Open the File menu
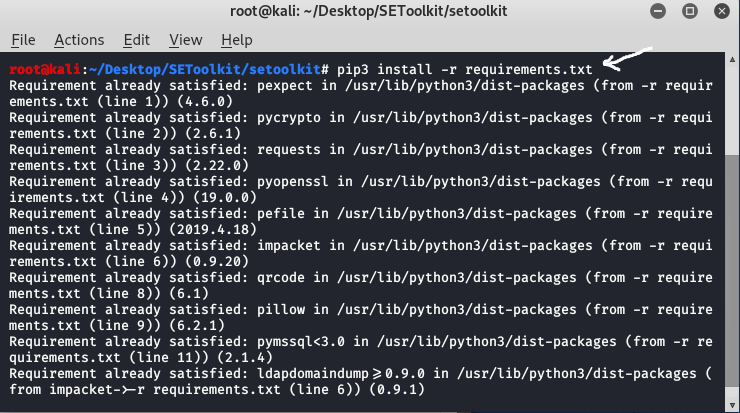The image size is (740, 413). click(x=22, y=40)
